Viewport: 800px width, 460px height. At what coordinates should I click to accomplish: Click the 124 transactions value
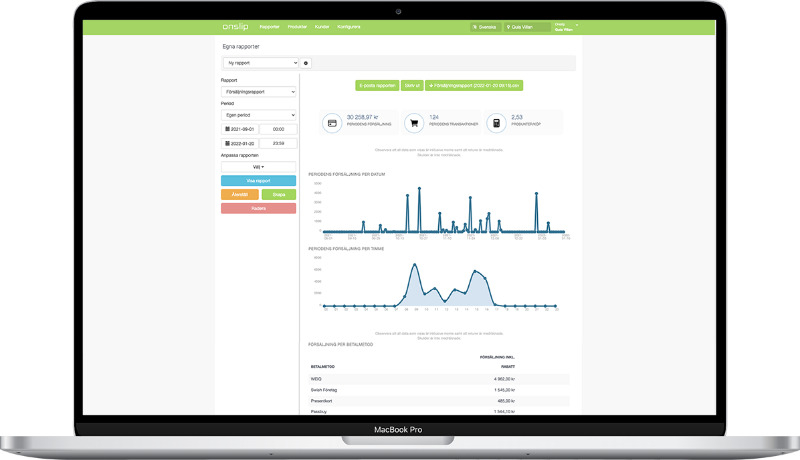pyautogui.click(x=434, y=117)
